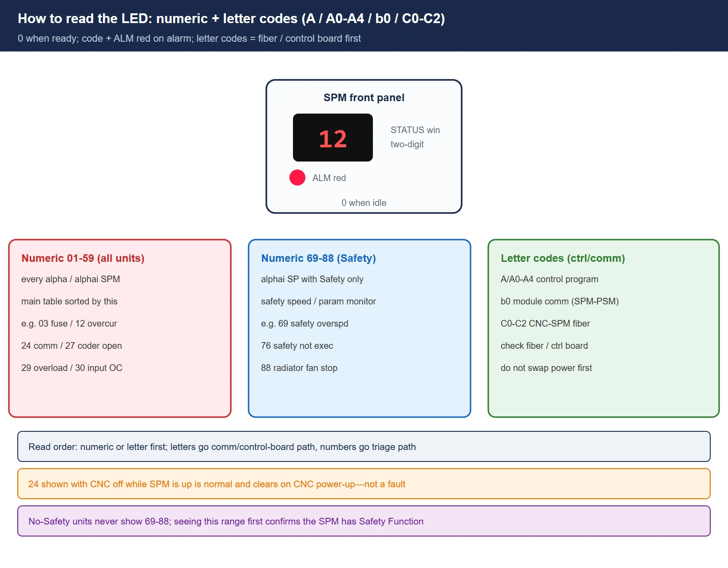Click 'every alpha / alphai SPM' line
The image size is (728, 568).
71,279
